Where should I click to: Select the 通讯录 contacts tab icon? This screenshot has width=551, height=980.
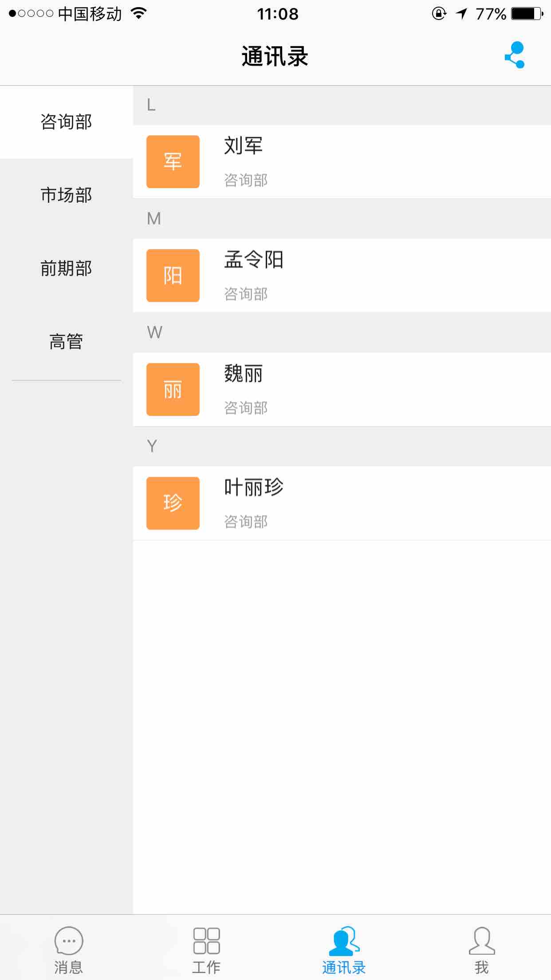coord(344,940)
